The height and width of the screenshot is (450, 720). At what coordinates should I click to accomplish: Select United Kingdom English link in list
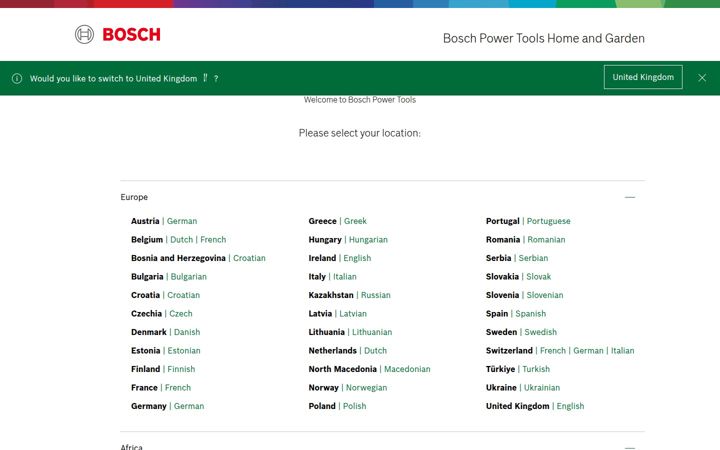pyautogui.click(x=570, y=406)
